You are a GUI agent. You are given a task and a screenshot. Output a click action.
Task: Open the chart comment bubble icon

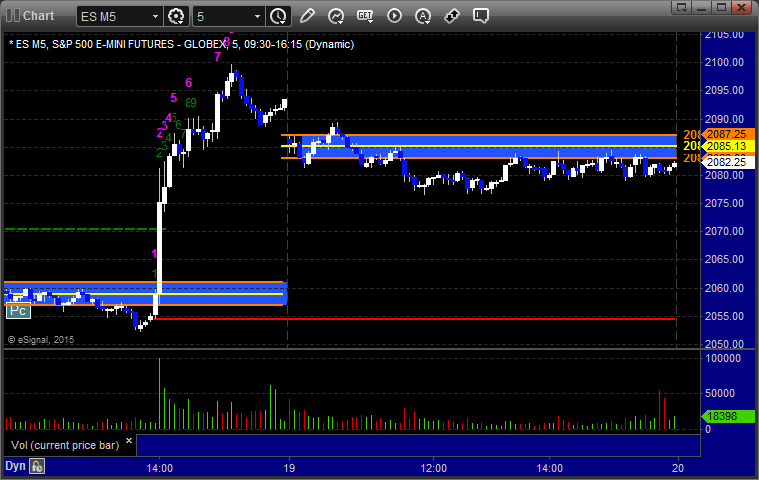pos(481,16)
